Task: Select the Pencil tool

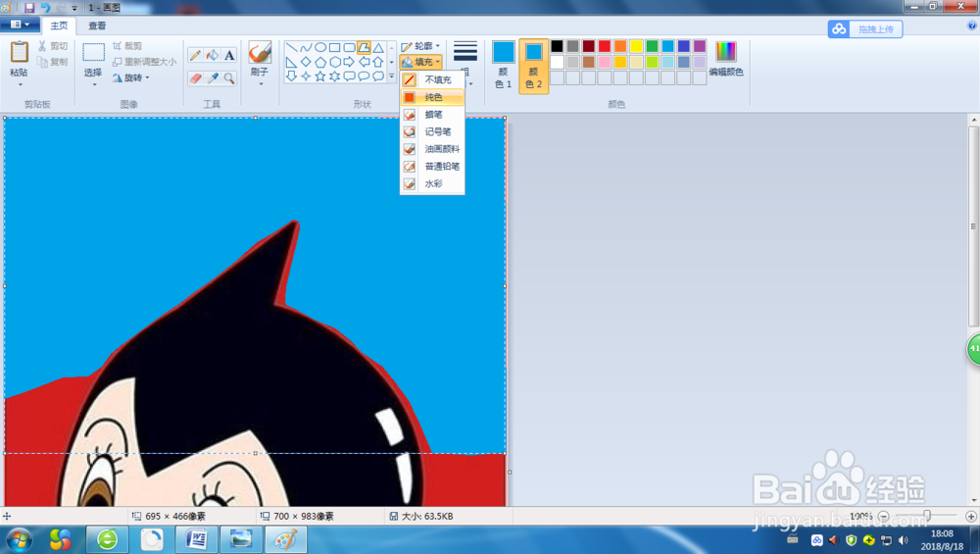Action: click(195, 55)
